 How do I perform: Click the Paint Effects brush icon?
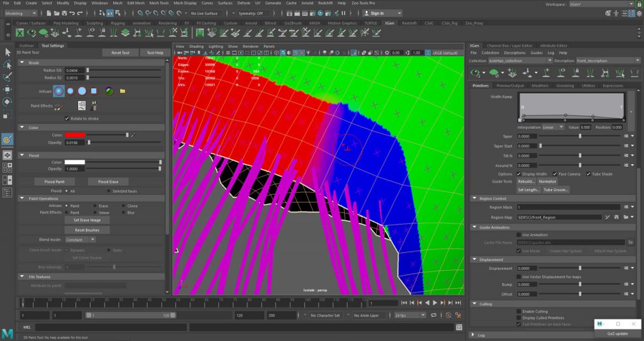click(58, 106)
